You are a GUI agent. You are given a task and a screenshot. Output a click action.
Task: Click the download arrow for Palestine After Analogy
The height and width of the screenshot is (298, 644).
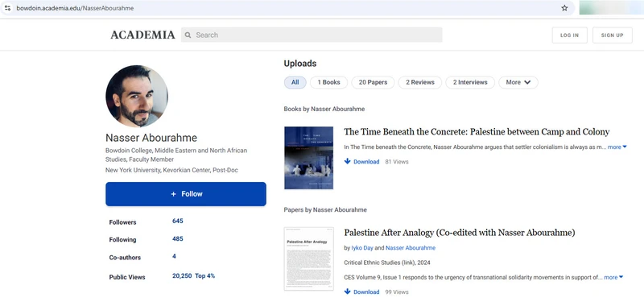[x=348, y=292]
